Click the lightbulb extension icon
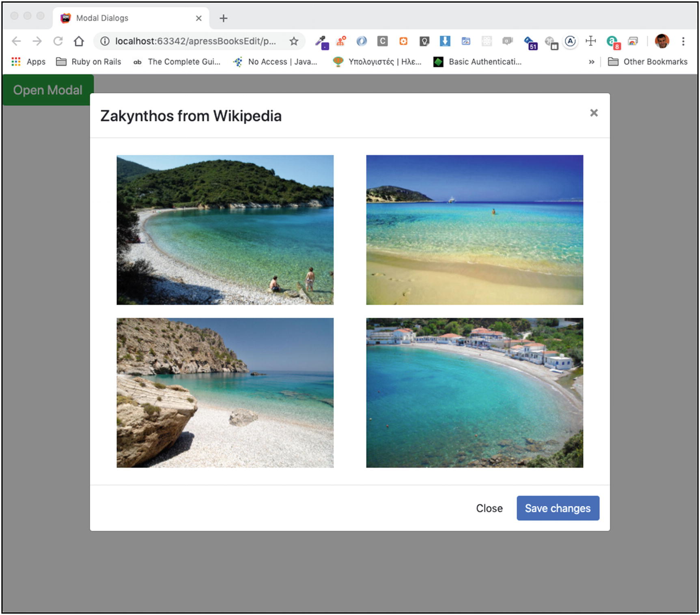700x615 pixels. pyautogui.click(x=424, y=41)
